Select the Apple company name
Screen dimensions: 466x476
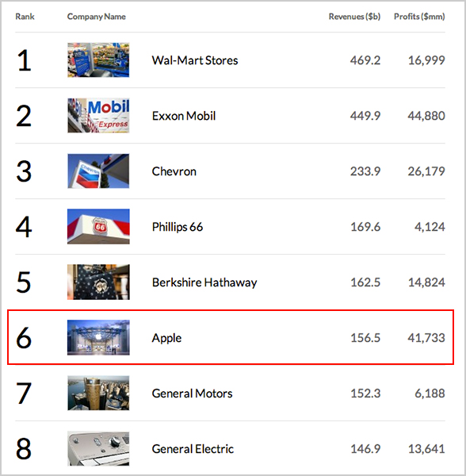(166, 338)
